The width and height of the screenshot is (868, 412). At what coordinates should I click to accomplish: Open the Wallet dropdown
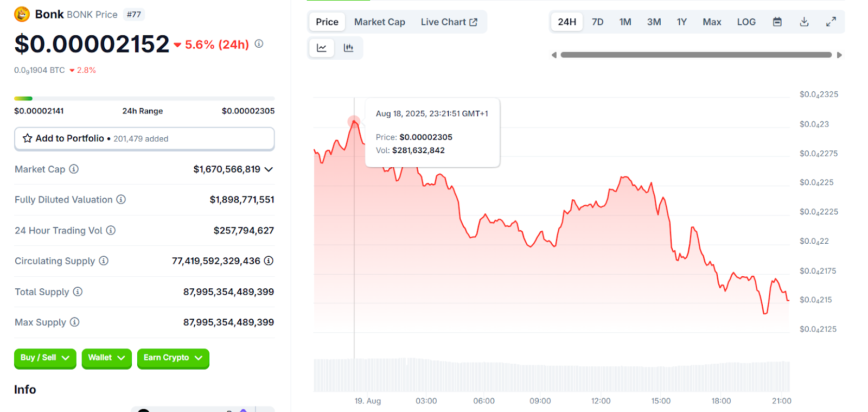[x=106, y=358]
